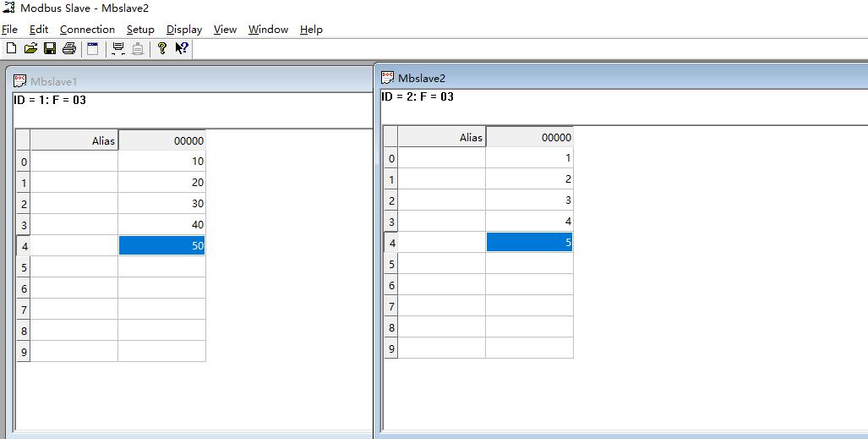This screenshot has width=868, height=439.
Task: Click the New document toolbar icon
Action: coord(11,49)
